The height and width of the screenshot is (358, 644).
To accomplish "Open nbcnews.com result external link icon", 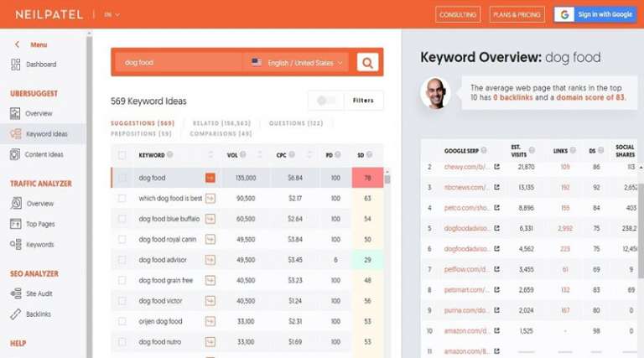I will [x=497, y=187].
